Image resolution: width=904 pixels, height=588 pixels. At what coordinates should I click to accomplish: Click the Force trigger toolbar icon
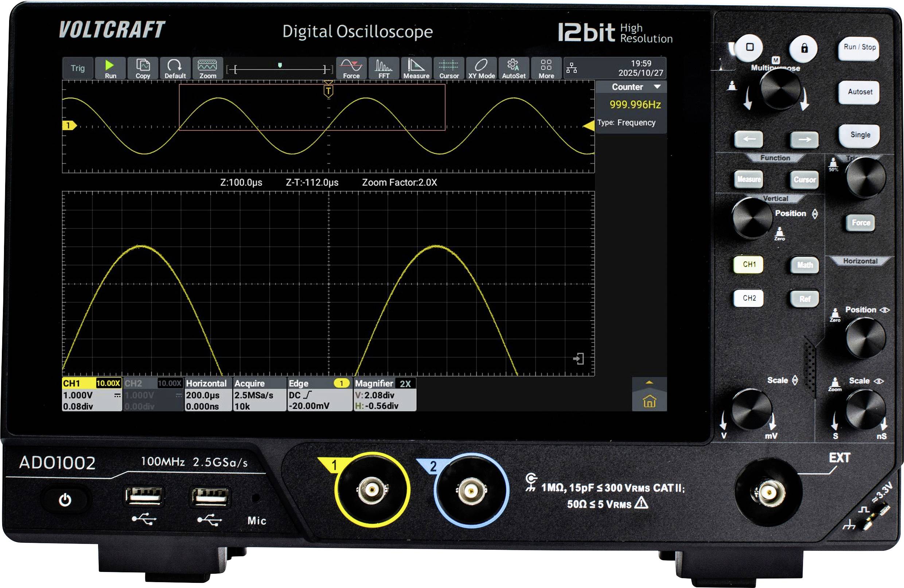pyautogui.click(x=351, y=68)
